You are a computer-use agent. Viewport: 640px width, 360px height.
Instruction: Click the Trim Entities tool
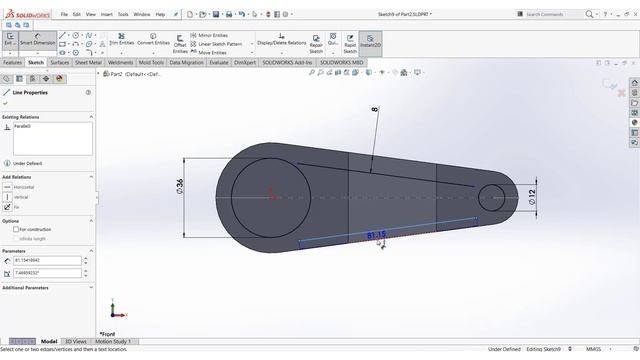point(121,40)
